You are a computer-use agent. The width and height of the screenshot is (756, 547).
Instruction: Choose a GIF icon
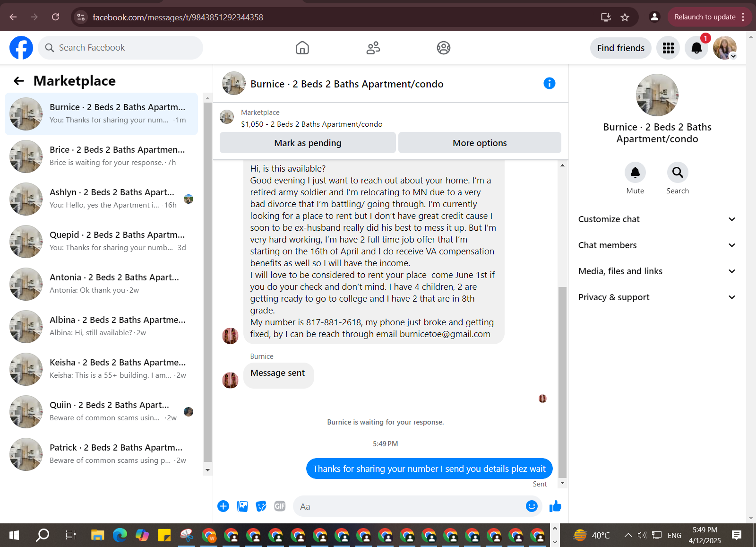280,506
